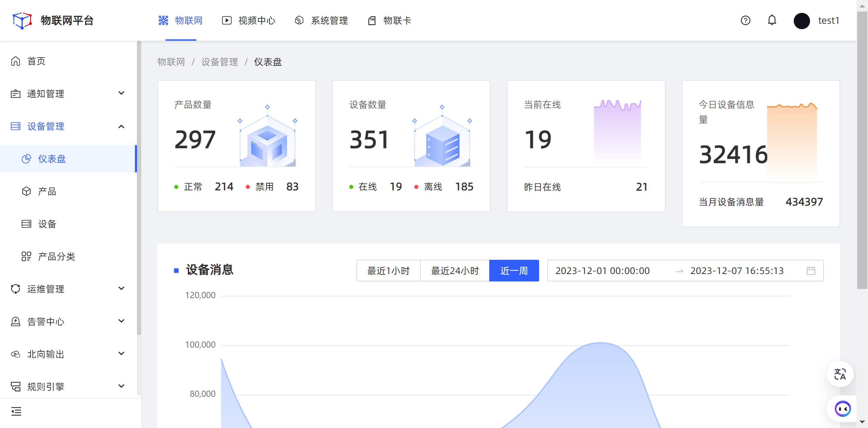
Task: Open notifications bell icon
Action: point(772,20)
